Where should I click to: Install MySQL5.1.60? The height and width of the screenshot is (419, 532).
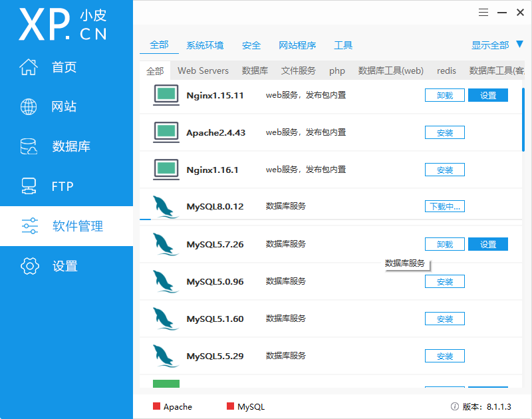pos(445,319)
